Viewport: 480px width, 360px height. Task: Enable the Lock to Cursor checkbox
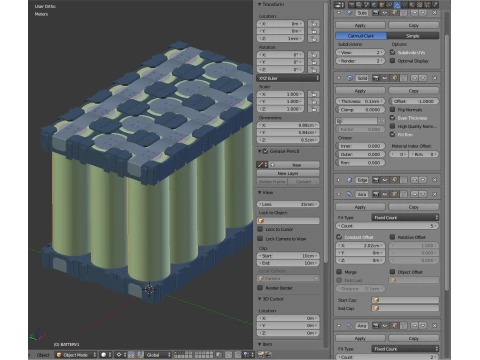point(260,229)
